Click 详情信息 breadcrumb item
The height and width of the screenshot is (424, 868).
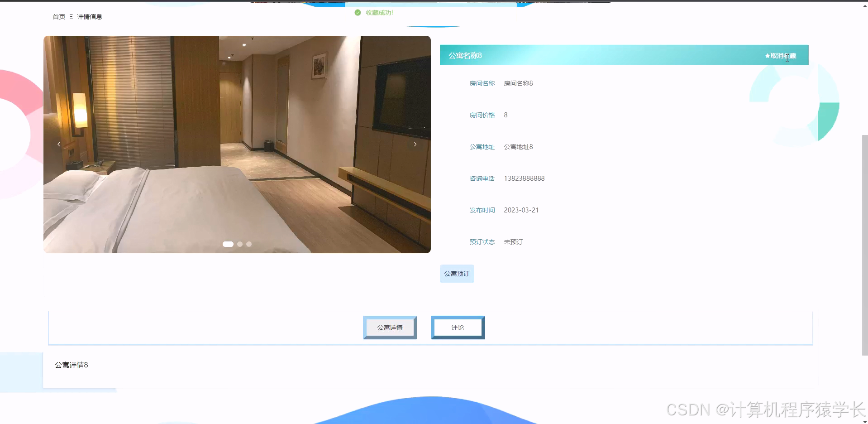(90, 17)
